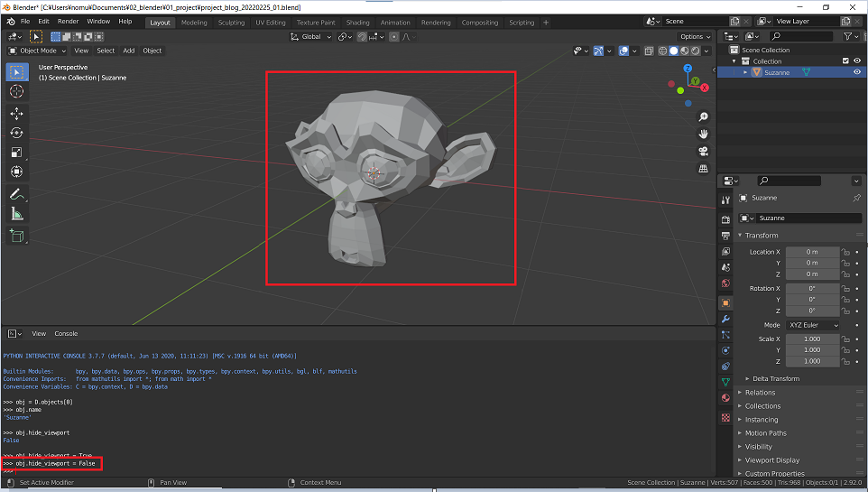Click the navigation gizmo Z axis
Viewport: 868px width, 492px height.
pyautogui.click(x=688, y=68)
